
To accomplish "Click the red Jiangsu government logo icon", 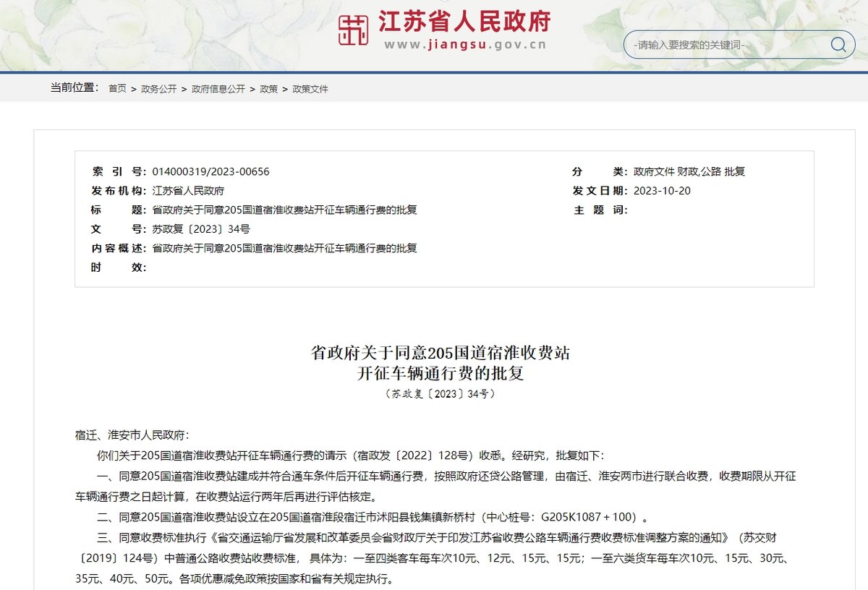I will pyautogui.click(x=353, y=30).
